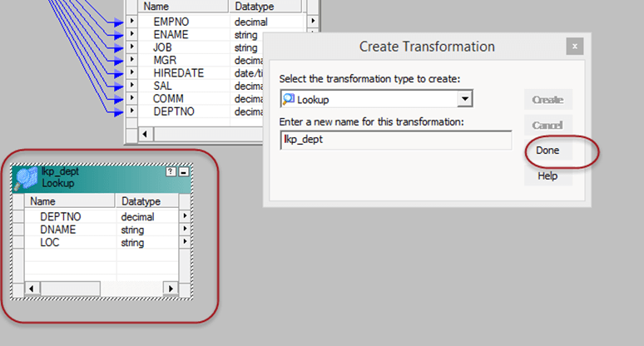Open the transformation type dropdown

pos(465,100)
